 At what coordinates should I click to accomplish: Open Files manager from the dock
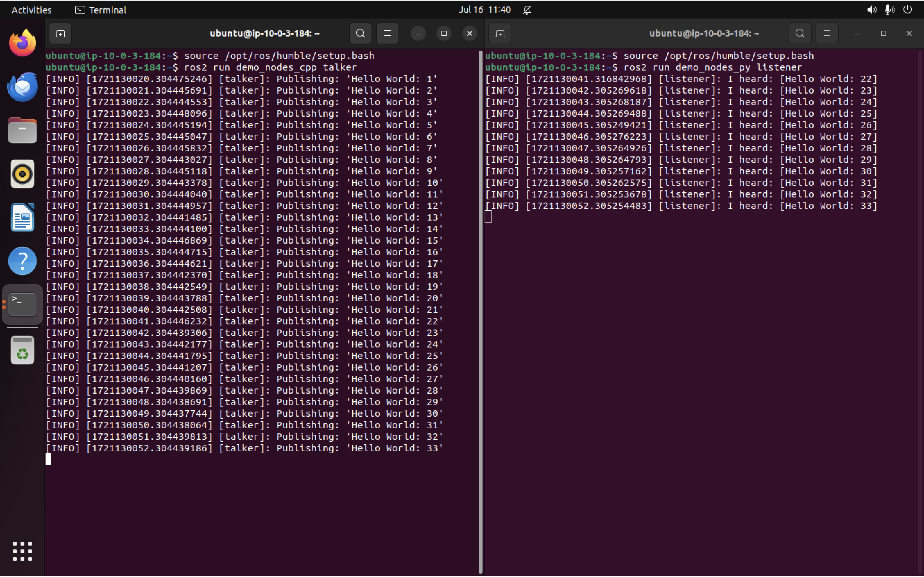(x=22, y=130)
